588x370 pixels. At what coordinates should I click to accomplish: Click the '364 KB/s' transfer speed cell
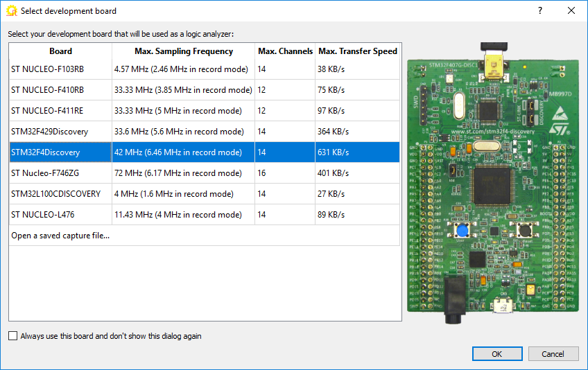(358, 132)
